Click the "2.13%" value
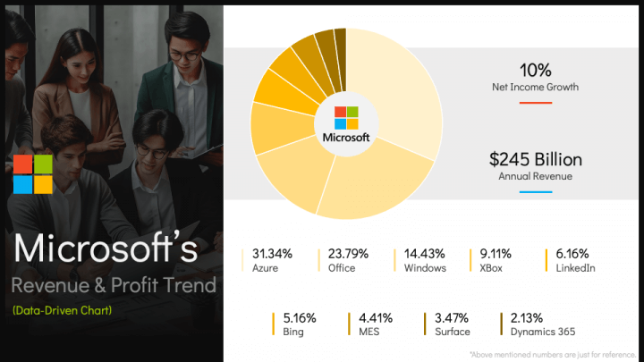Screen dimensions: 644x362 point(527,318)
